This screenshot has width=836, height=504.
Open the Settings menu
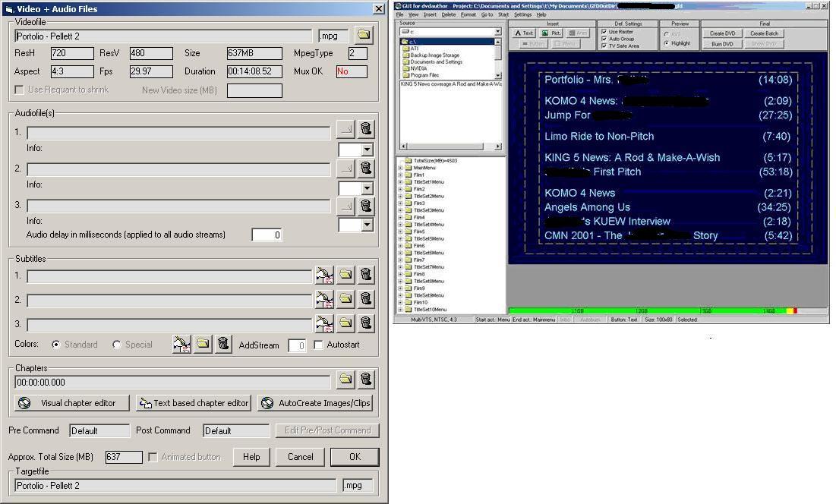click(522, 14)
